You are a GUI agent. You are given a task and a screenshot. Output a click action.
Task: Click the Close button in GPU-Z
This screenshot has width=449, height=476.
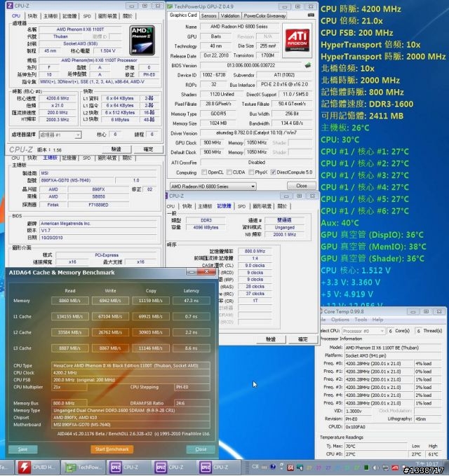tap(302, 186)
